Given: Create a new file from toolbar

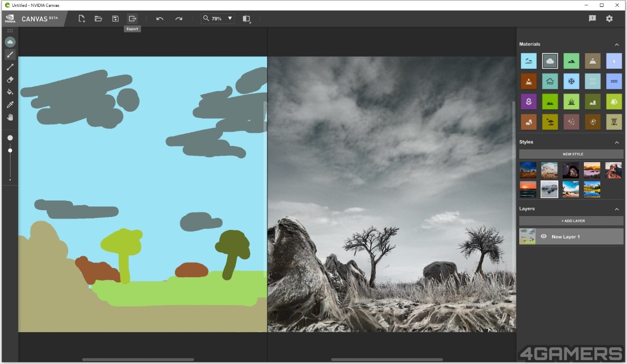Looking at the screenshot, I should 82,19.
